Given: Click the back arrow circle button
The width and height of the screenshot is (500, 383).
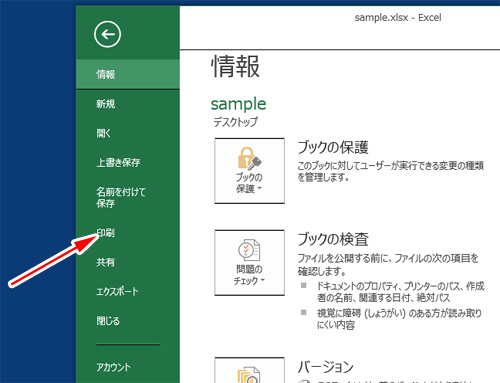Looking at the screenshot, I should pyautogui.click(x=107, y=34).
